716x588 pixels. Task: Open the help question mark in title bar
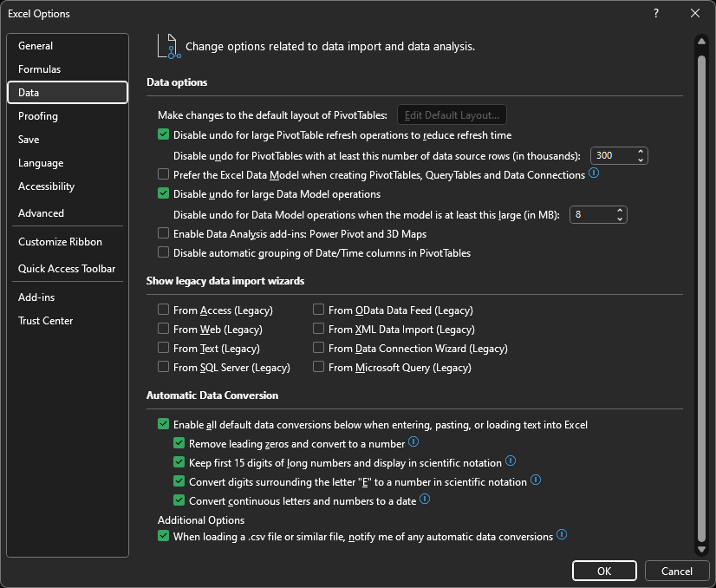(x=656, y=13)
